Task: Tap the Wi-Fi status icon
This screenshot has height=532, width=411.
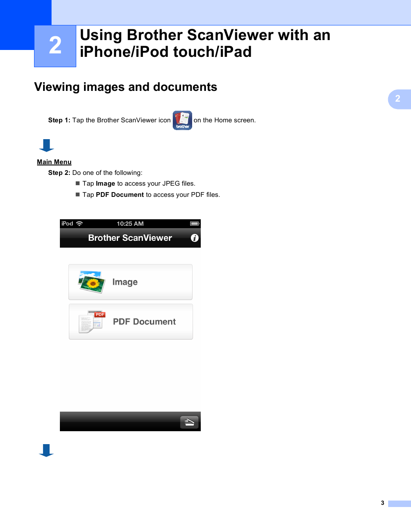Action: pos(79,224)
